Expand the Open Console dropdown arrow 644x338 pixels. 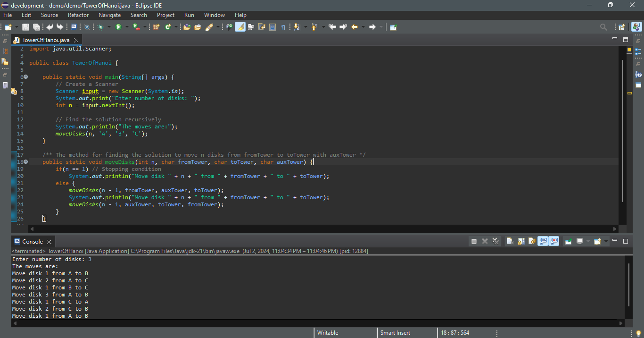605,241
